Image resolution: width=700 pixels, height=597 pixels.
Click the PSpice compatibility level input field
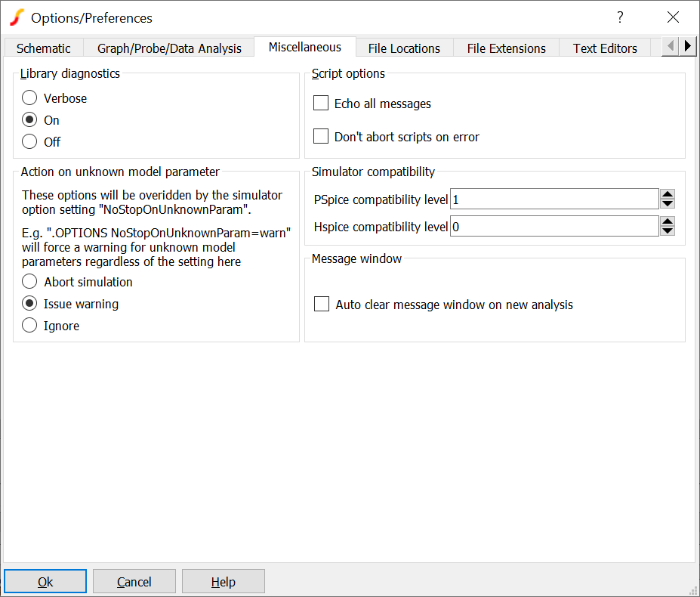click(x=554, y=200)
